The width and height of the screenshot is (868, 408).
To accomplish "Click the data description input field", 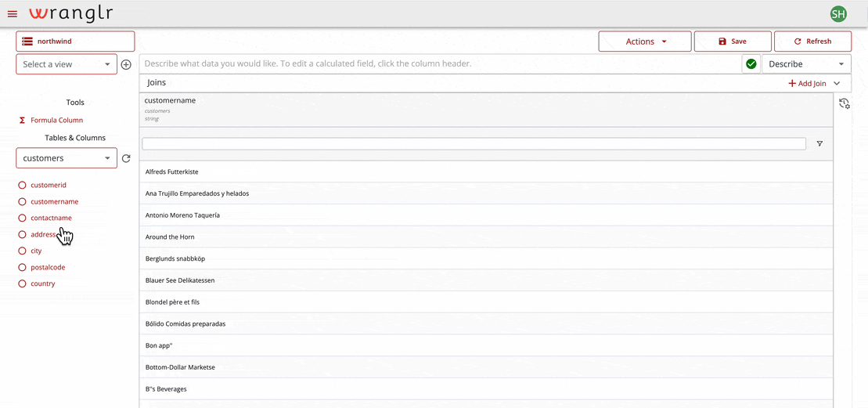I will coord(440,64).
